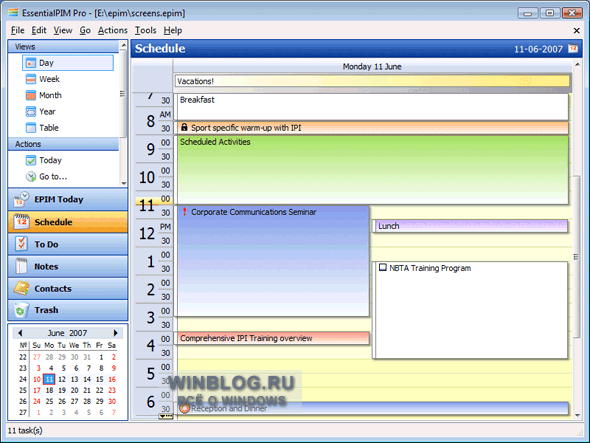
Task: Open the Schedule module
Action: click(x=68, y=222)
